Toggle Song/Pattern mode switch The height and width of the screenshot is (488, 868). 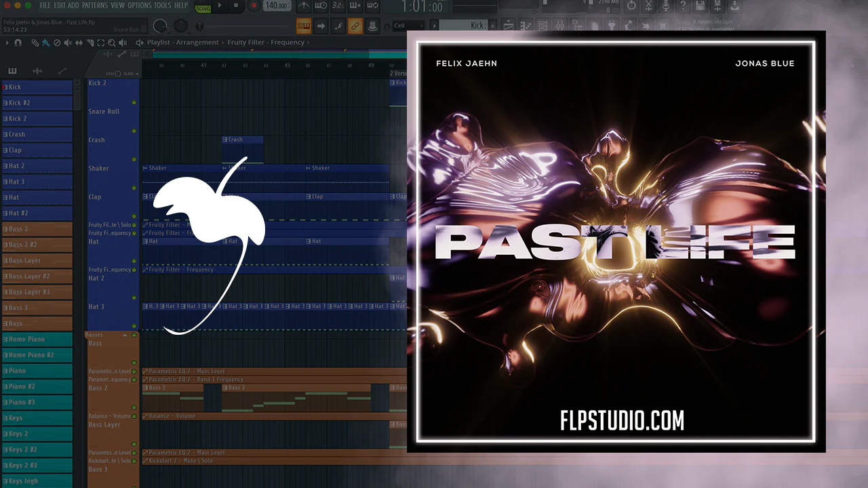point(203,7)
